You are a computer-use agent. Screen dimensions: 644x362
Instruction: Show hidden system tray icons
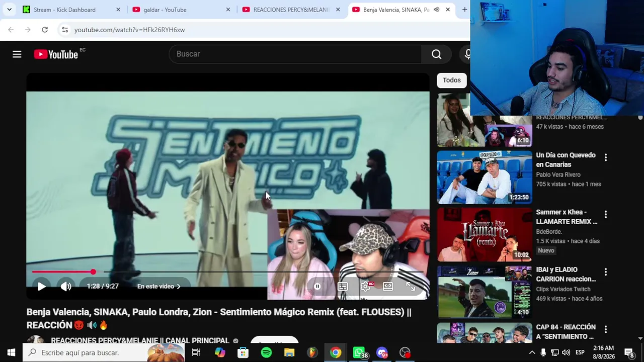coord(532,352)
